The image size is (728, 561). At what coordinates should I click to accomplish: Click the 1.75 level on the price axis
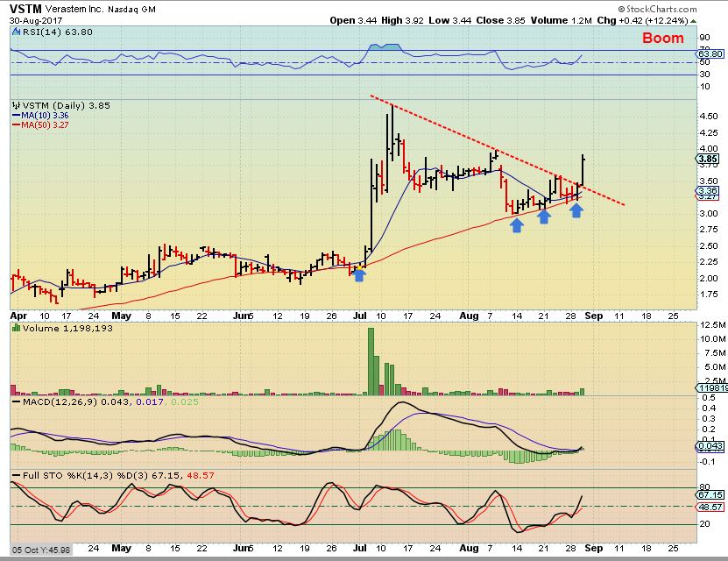coord(709,294)
